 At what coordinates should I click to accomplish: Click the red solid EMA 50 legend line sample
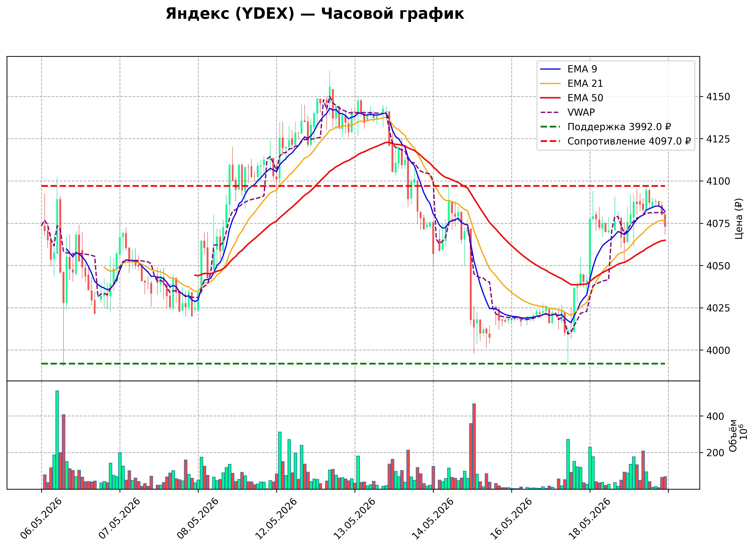550,98
